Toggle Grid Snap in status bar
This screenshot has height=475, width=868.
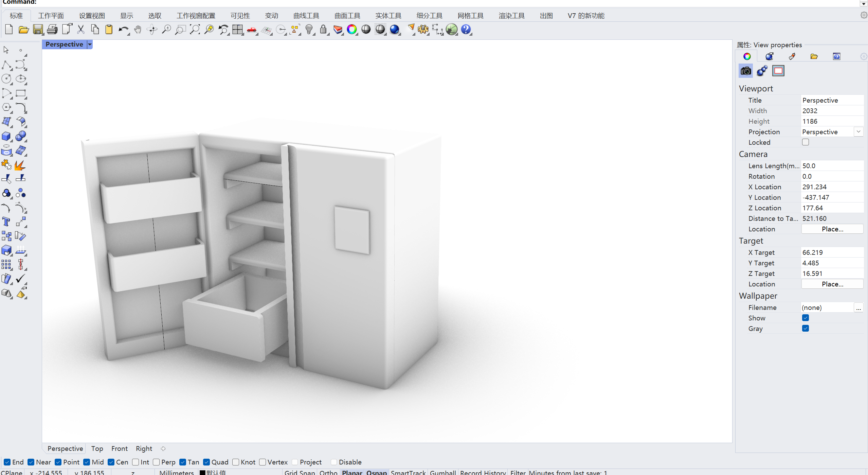[300, 472]
